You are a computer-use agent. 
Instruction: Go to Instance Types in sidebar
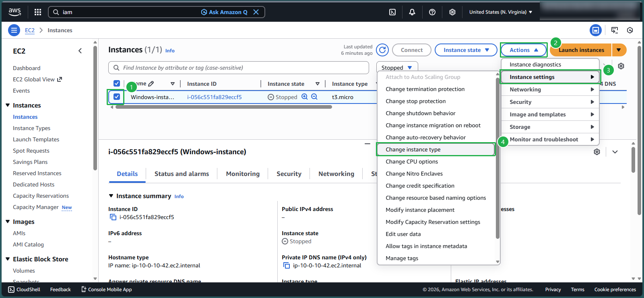[x=31, y=128]
